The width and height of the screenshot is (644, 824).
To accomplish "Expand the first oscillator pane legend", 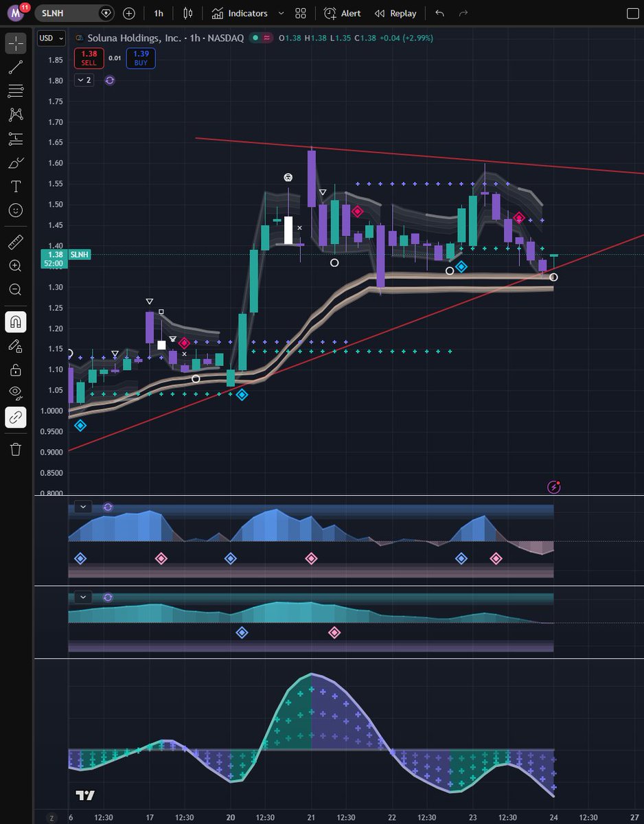I will click(x=83, y=507).
